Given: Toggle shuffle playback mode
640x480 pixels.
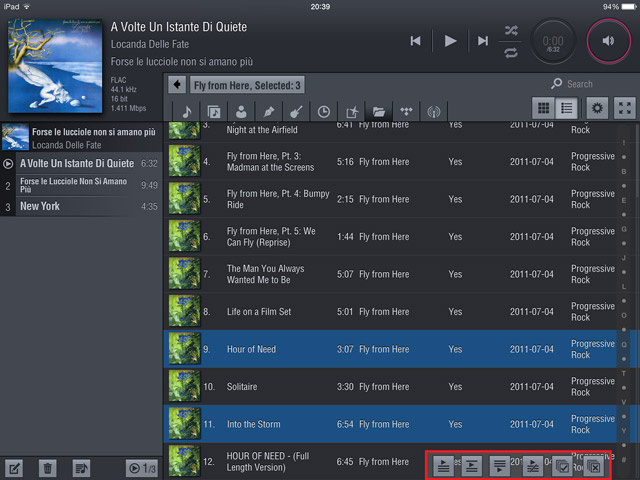Looking at the screenshot, I should (511, 30).
